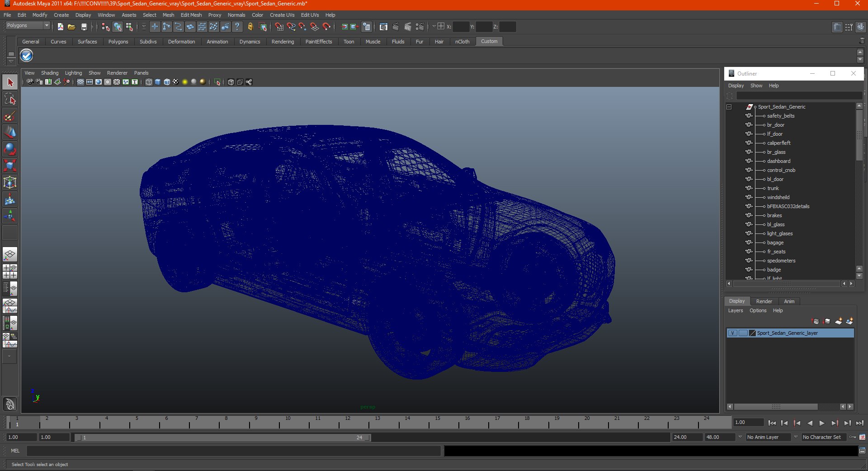Switch to single perspective view layout

point(10,254)
